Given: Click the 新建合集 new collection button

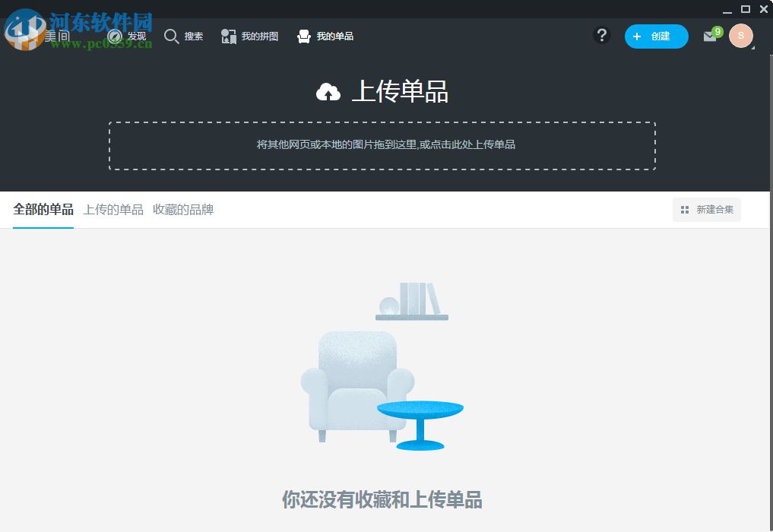Looking at the screenshot, I should point(706,210).
